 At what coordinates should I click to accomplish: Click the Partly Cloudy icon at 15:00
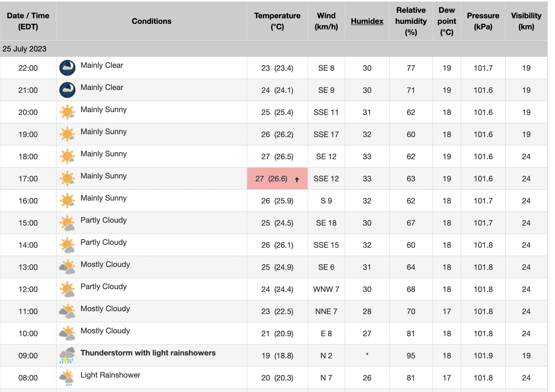[67, 223]
